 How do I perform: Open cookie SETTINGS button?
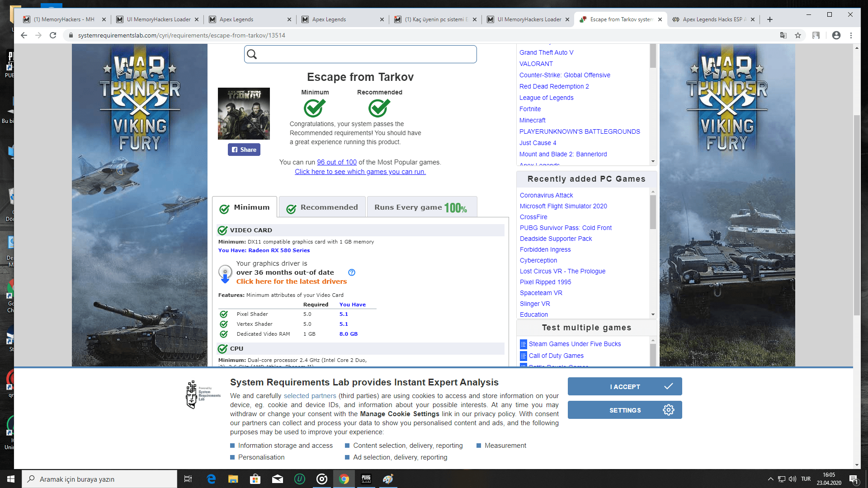(625, 410)
